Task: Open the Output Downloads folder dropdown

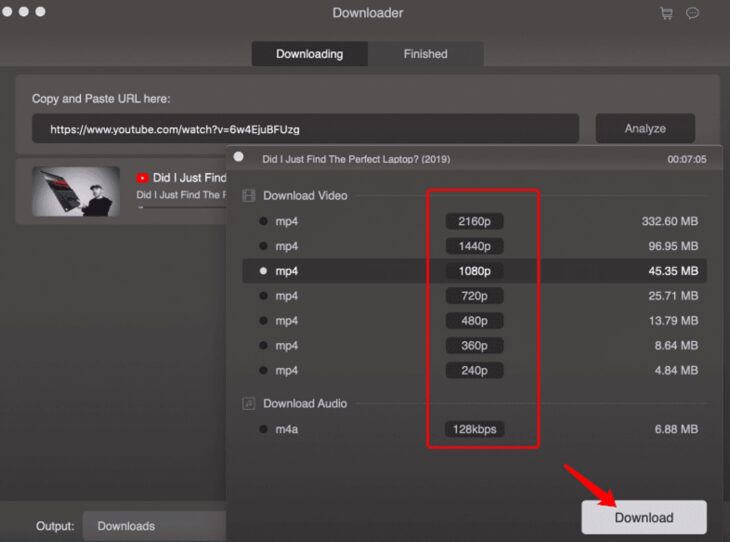Action: click(x=155, y=526)
